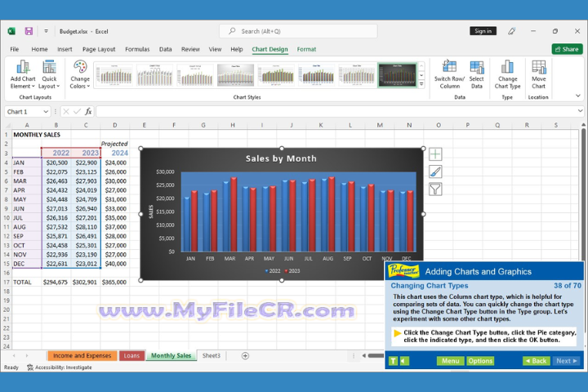Screen dimensions: 588x392
Task: Expand the Chart Styles gallery more arrow
Action: 421,84
